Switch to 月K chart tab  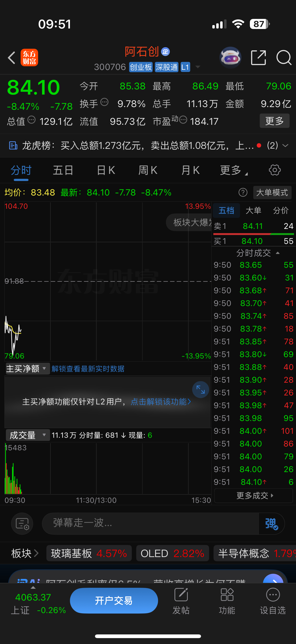point(190,170)
